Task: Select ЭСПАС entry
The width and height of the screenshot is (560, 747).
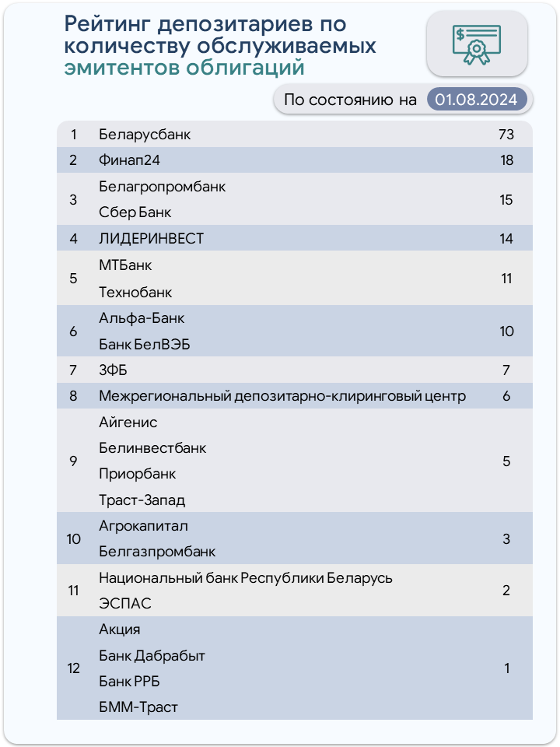Action: click(125, 604)
